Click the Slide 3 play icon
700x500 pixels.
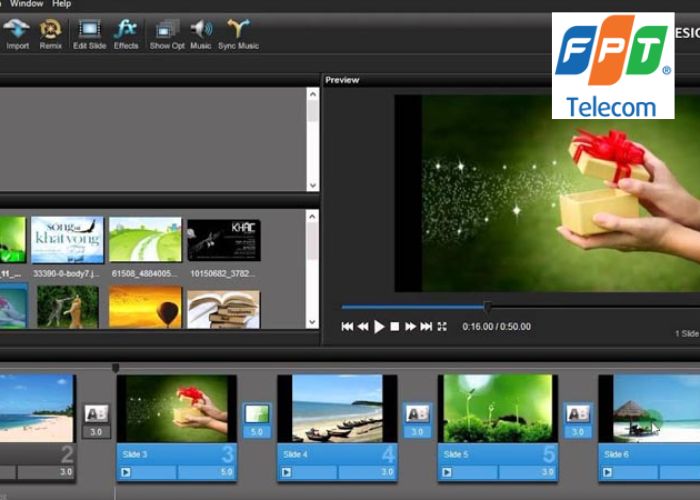tap(127, 472)
